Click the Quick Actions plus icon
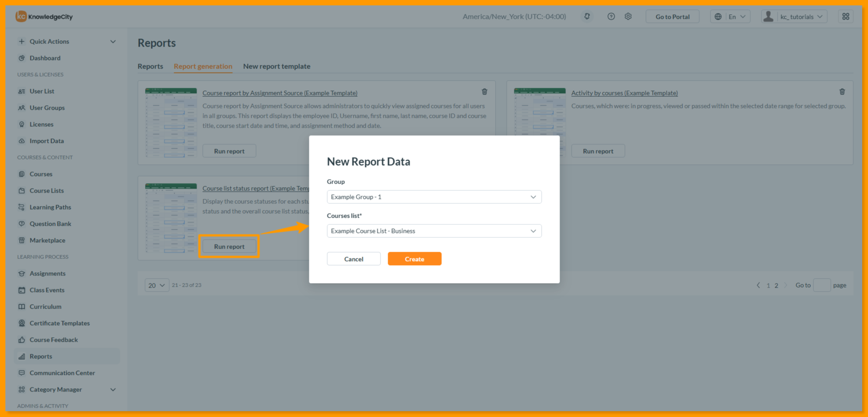The width and height of the screenshot is (868, 417). (21, 41)
